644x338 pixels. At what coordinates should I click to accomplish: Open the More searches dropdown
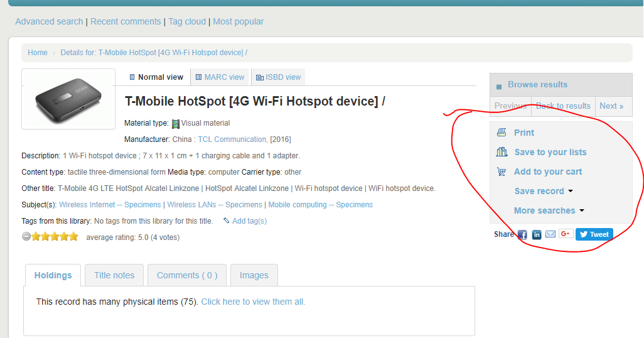549,210
